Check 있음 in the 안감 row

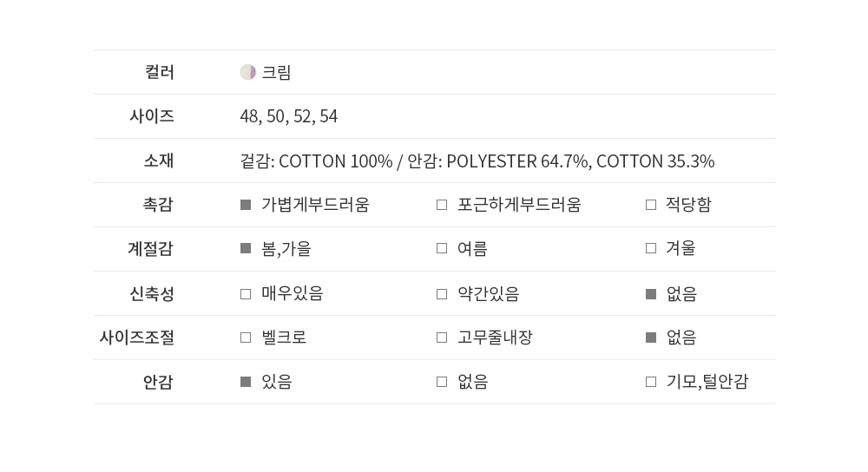(246, 382)
